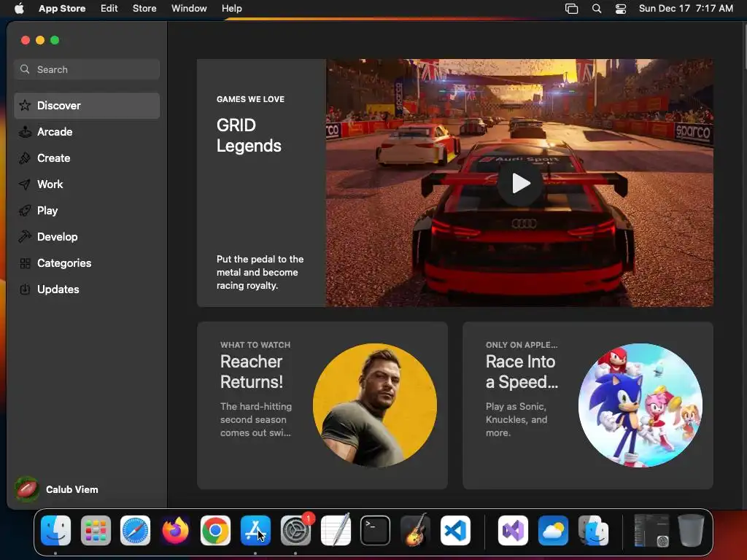747x560 pixels.
Task: Click the paper plane icon beside Work
Action: [x=25, y=184]
